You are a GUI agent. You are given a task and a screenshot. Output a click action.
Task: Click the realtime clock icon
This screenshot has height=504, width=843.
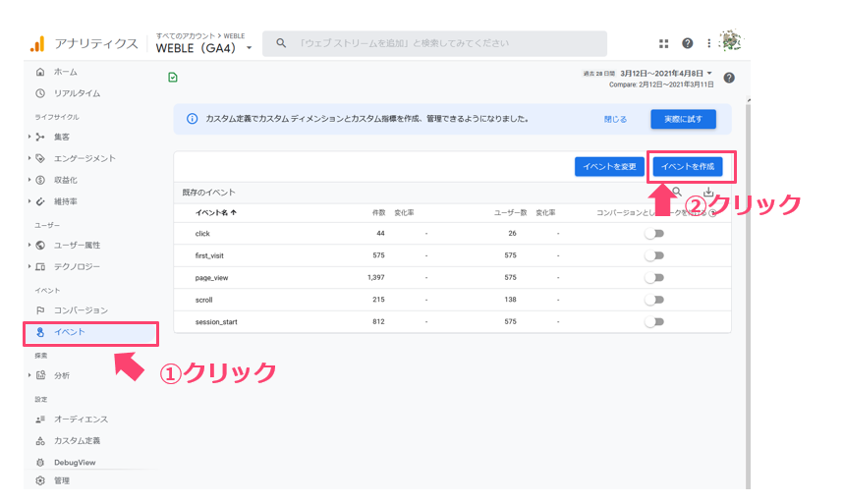click(x=40, y=93)
